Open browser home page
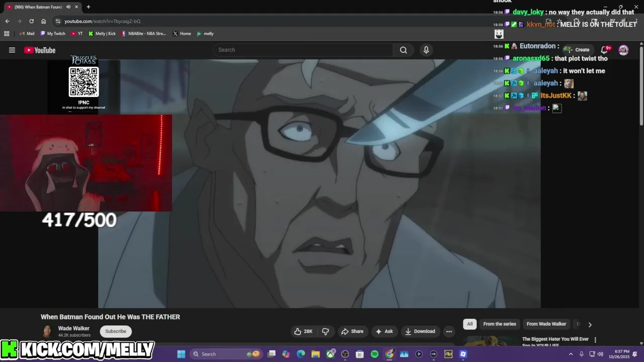 tap(43, 21)
